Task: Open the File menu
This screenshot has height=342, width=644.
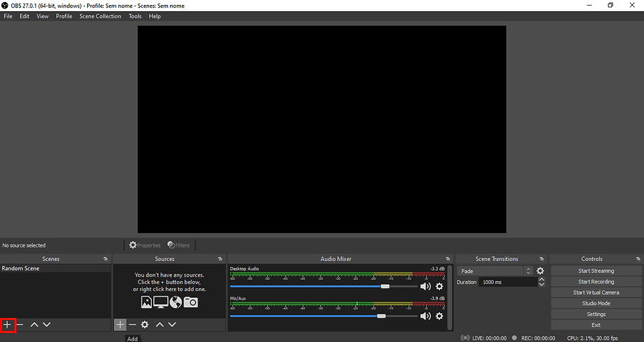Action: [8, 16]
